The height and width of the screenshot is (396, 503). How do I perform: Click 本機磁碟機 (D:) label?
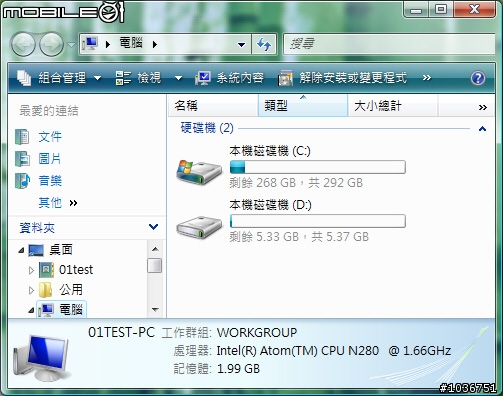click(x=270, y=205)
